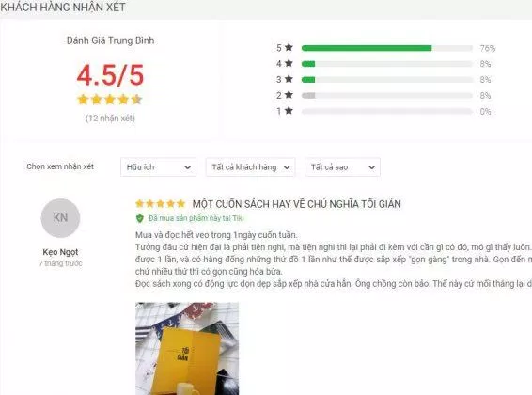Click the green verified purchase shield icon

[x=139, y=218]
